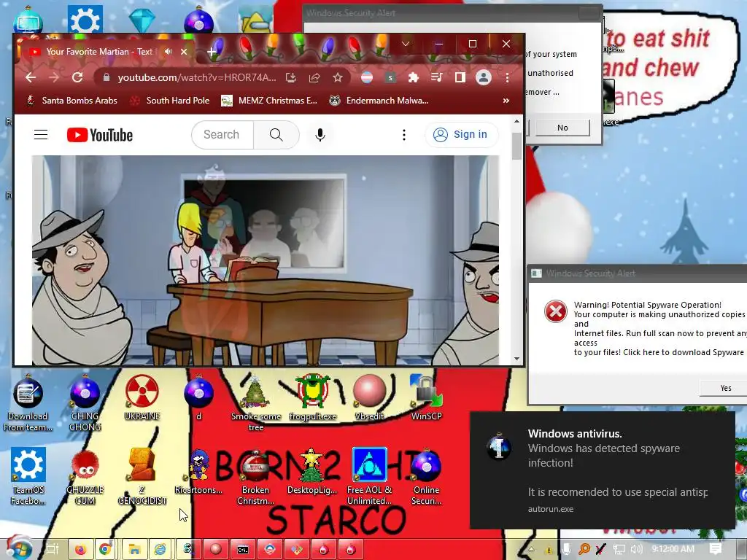Viewport: 747px width, 560px height.
Task: Go to YouTube home via logo
Action: coord(100,135)
